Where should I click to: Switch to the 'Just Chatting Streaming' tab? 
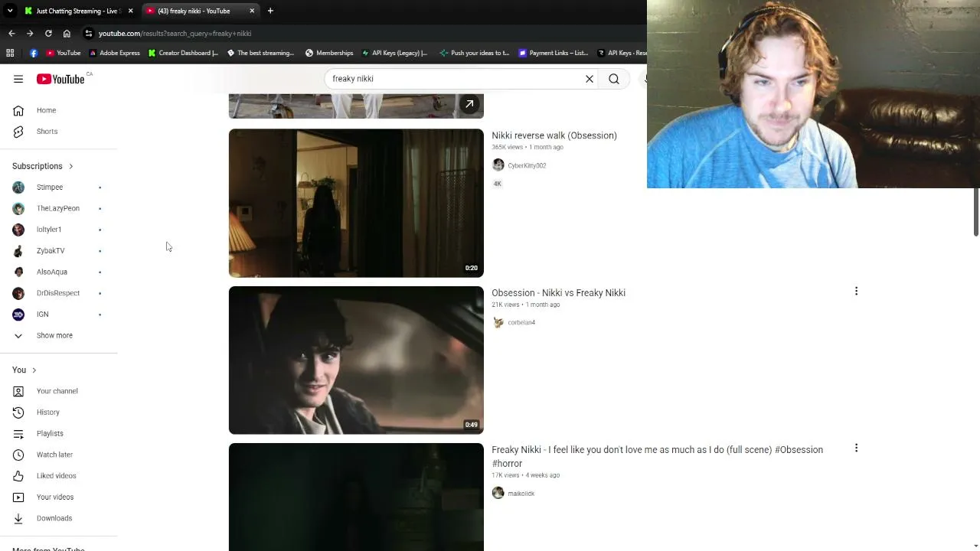(77, 11)
